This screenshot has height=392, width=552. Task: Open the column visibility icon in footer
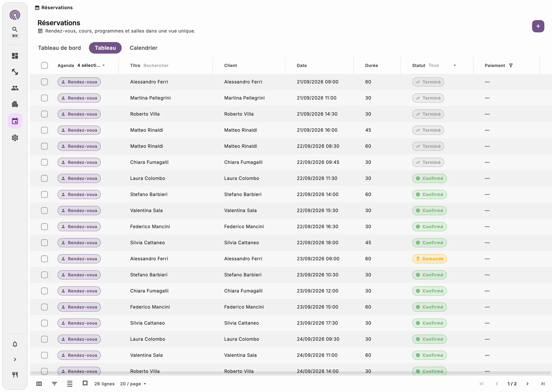[x=39, y=384]
